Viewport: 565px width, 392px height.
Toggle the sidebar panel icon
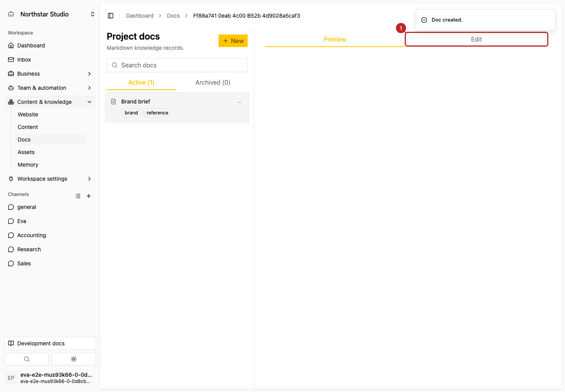111,16
